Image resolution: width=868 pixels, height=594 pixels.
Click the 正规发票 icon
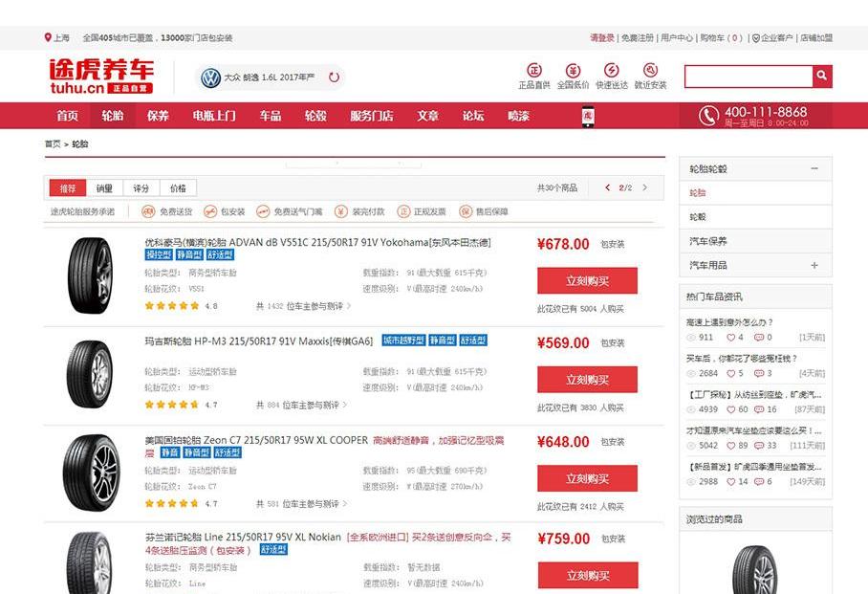point(403,211)
